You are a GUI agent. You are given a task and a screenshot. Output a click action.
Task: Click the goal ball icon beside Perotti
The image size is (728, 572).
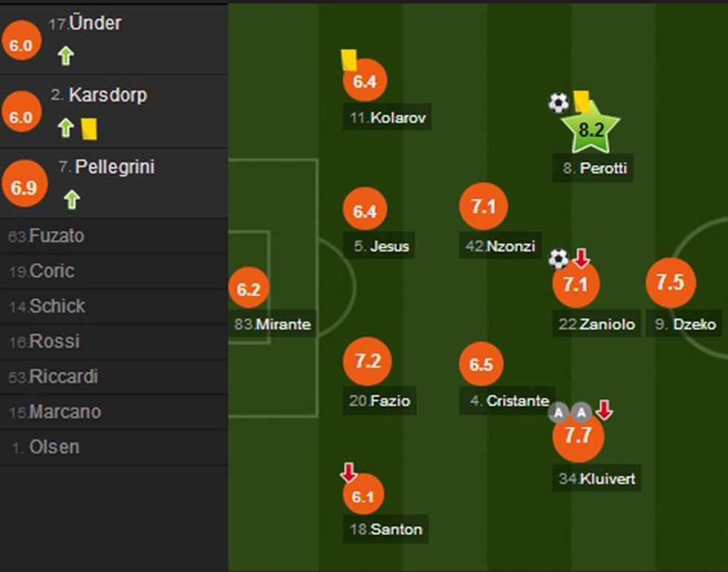tap(559, 103)
